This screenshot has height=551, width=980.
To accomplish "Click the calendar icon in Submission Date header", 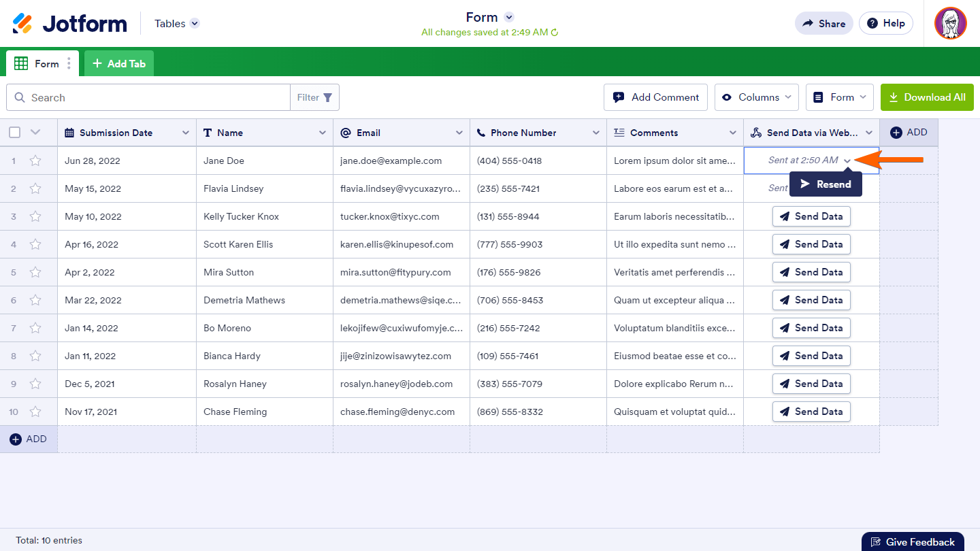I will coord(69,133).
